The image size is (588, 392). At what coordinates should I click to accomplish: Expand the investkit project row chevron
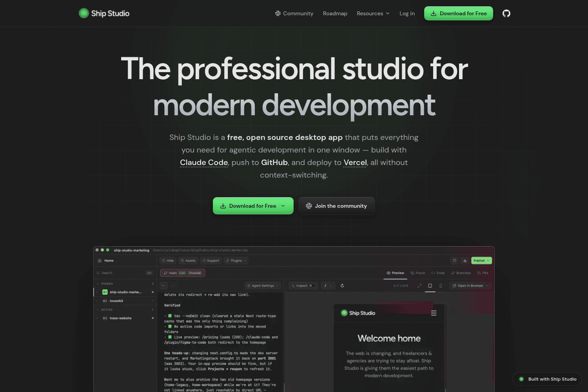[x=97, y=301]
